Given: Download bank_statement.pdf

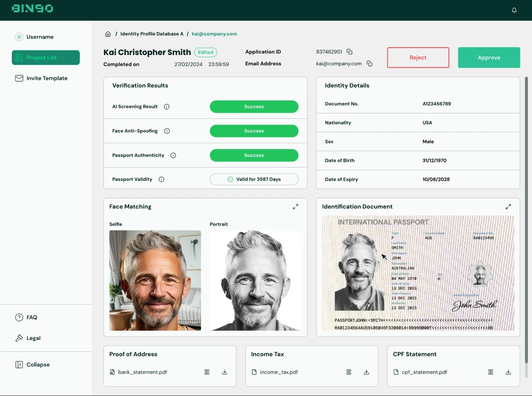Looking at the screenshot, I should [x=224, y=372].
